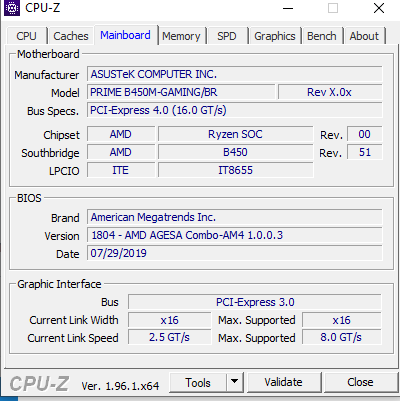Image resolution: width=400 pixels, height=401 pixels.
Task: Click the CPU-Z app icon in title bar
Action: coord(12,8)
